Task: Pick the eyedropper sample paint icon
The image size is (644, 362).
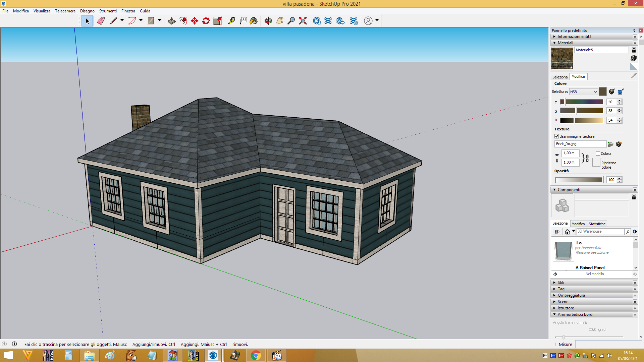Action: [x=634, y=76]
